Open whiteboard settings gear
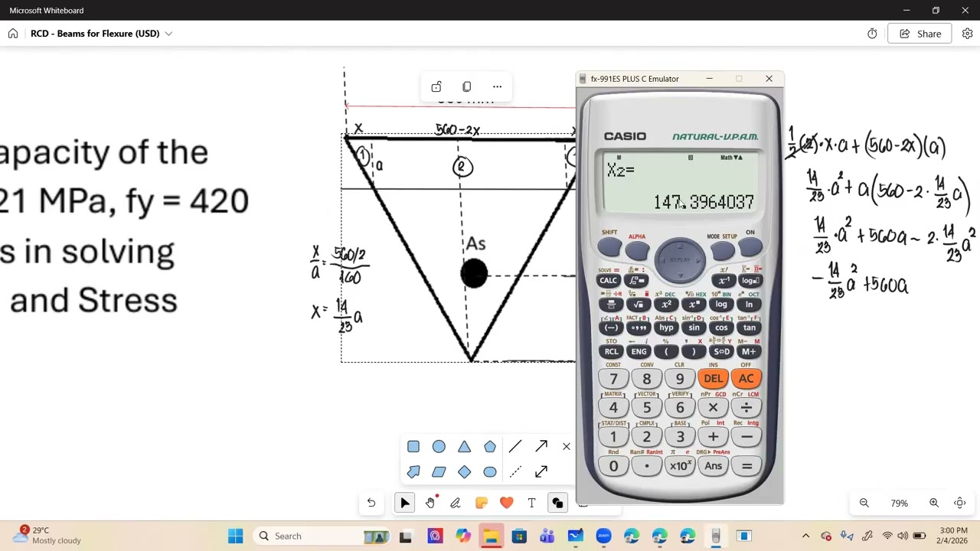980x551 pixels. point(968,34)
